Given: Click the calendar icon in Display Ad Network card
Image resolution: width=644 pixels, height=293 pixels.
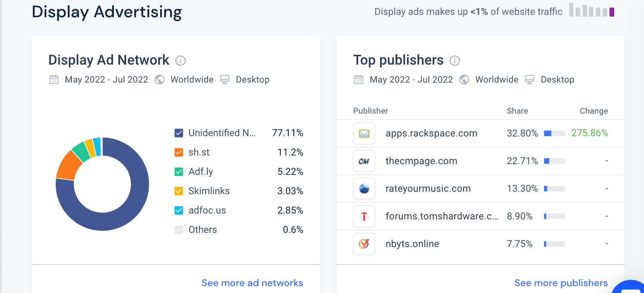Looking at the screenshot, I should pyautogui.click(x=54, y=79).
